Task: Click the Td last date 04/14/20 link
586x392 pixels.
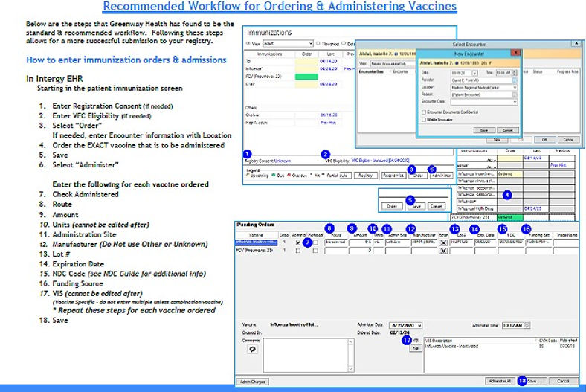Action: point(329,61)
